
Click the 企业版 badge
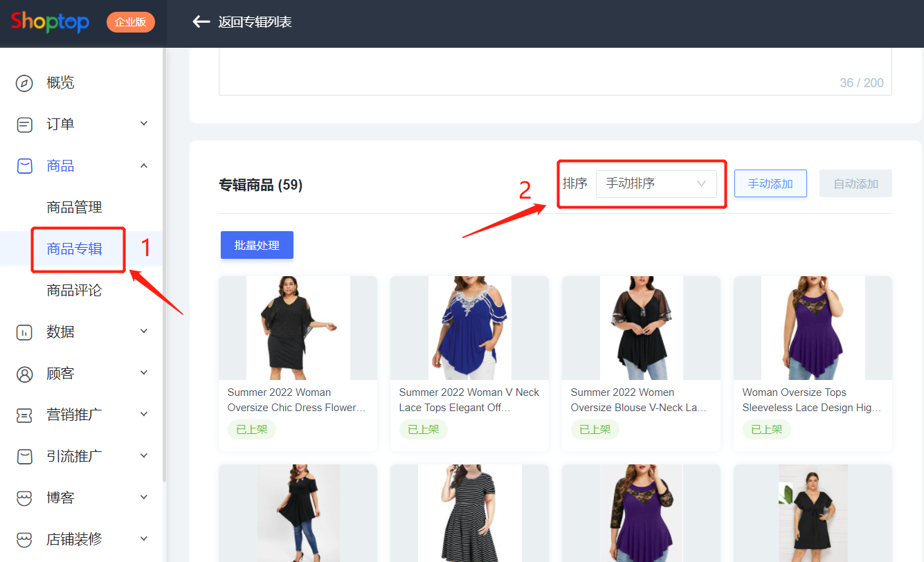pyautogui.click(x=131, y=22)
